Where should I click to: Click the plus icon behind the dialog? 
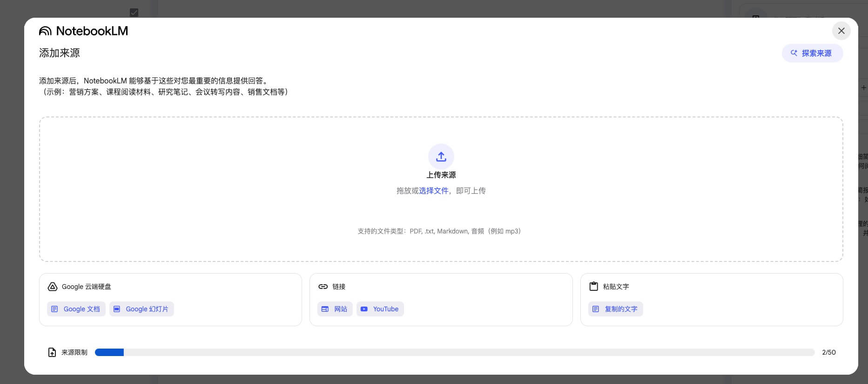tap(863, 88)
